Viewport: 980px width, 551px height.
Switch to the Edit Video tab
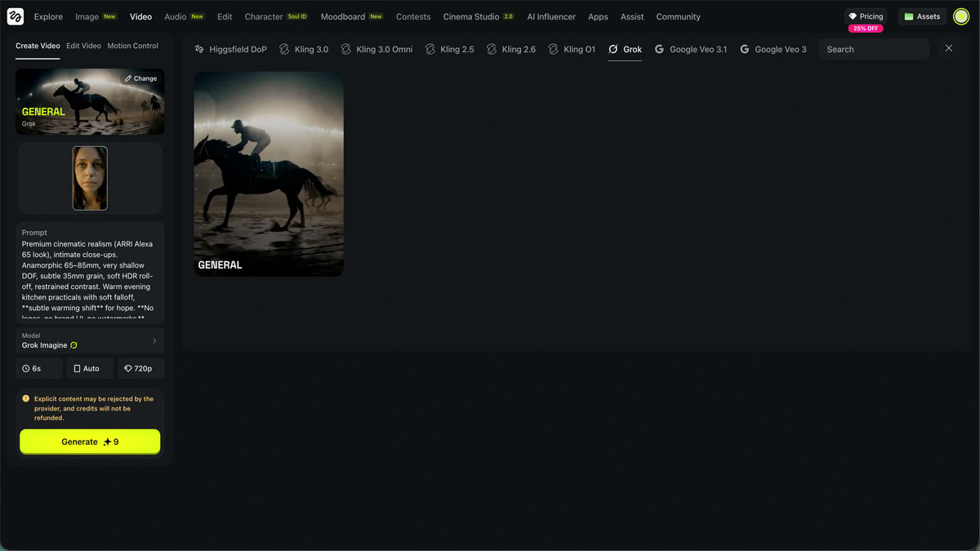[82, 47]
